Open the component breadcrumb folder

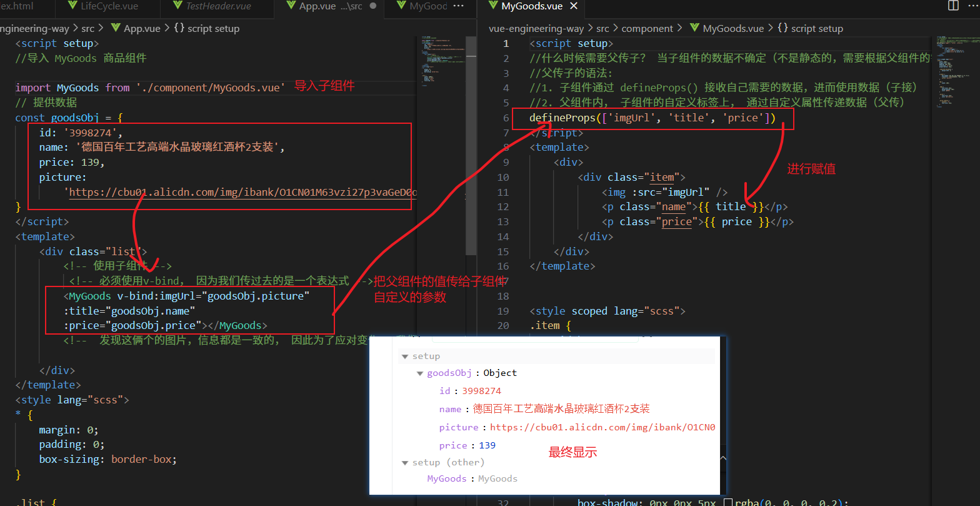tap(647, 28)
